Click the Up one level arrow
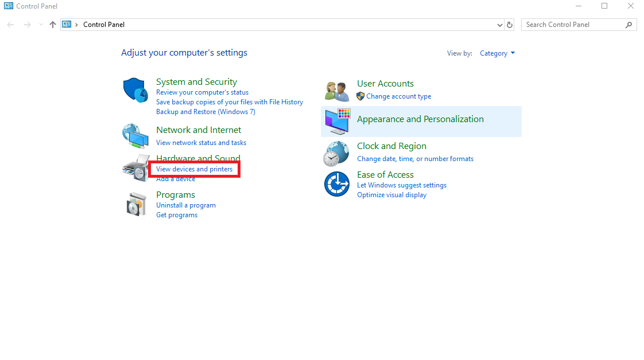The image size is (644, 360). tap(53, 25)
